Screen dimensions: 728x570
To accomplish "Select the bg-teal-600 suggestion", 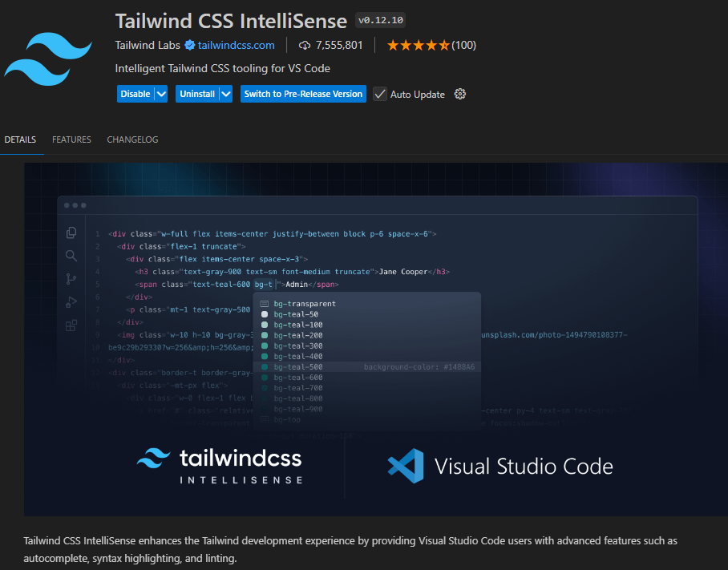I will click(x=366, y=378).
